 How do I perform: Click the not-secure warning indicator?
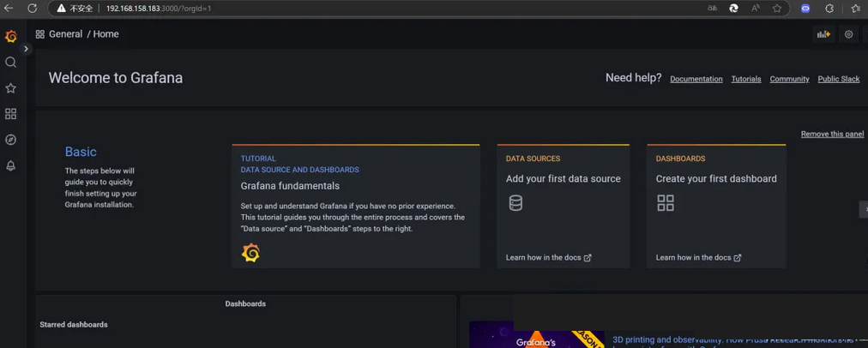(x=74, y=9)
